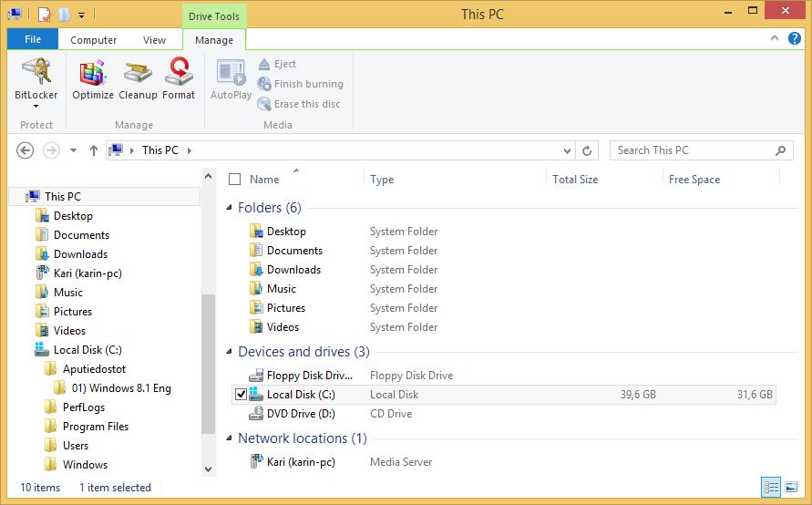Click the Forward navigation arrow
Screen dimensions: 812x505
pos(51,150)
